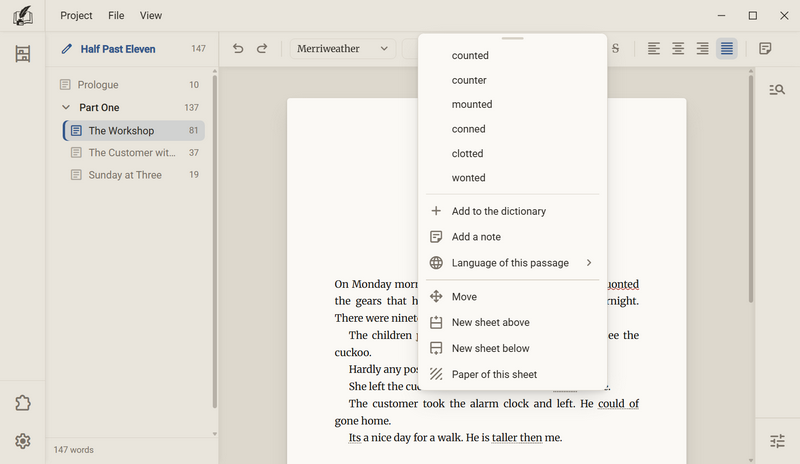
Task: Select Add to the dictionary
Action: 512,211
